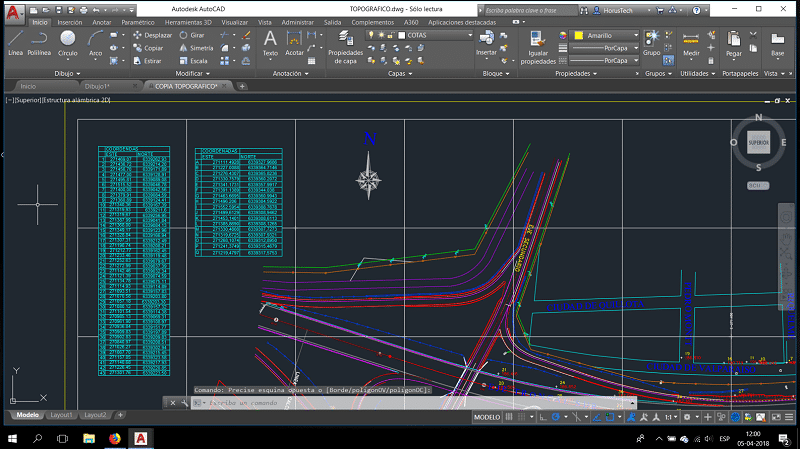Click the customization menu at status bar end

[789, 417]
